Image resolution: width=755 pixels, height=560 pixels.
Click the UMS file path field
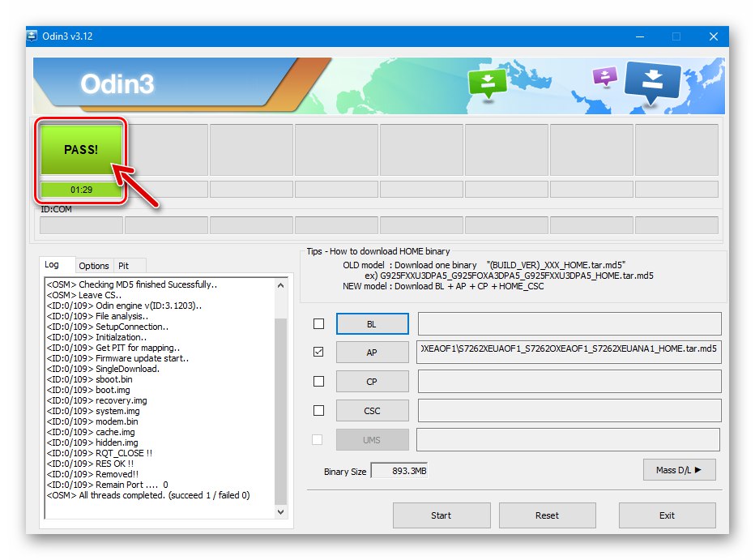tap(568, 439)
